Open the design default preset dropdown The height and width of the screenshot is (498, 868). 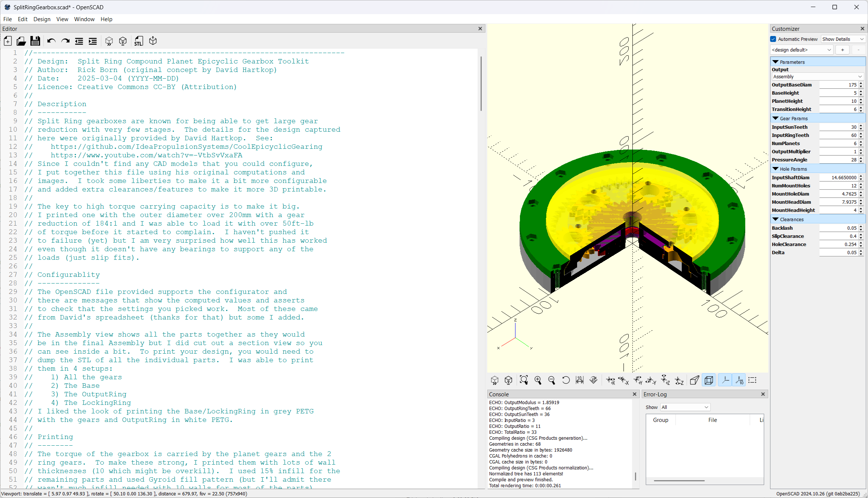(x=802, y=50)
